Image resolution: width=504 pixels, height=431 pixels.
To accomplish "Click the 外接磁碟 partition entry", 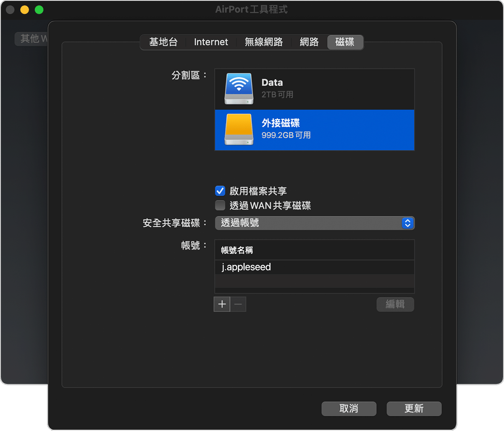I will (x=314, y=130).
